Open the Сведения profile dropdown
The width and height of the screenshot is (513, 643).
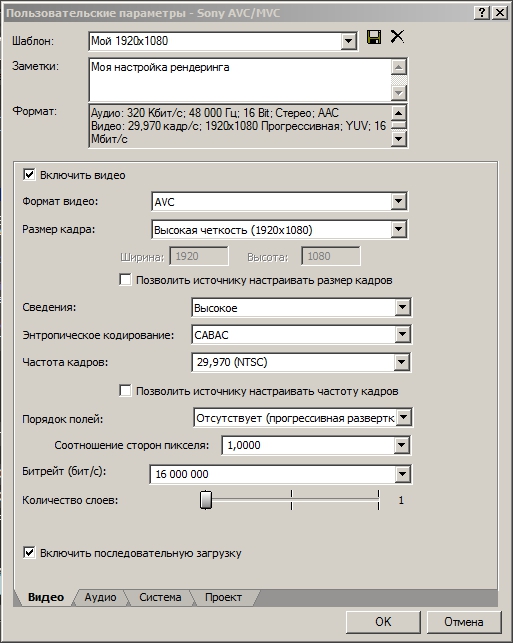point(402,307)
